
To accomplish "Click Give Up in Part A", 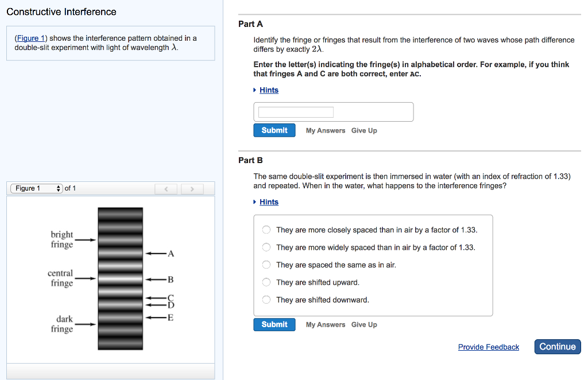I will pos(364,130).
